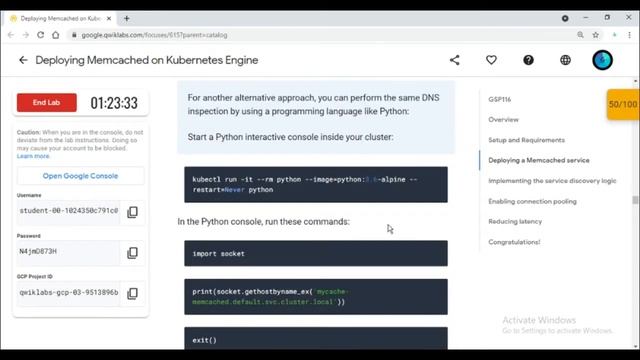Follow the Learn more link
This screenshot has width=640, height=360.
pos(33,156)
